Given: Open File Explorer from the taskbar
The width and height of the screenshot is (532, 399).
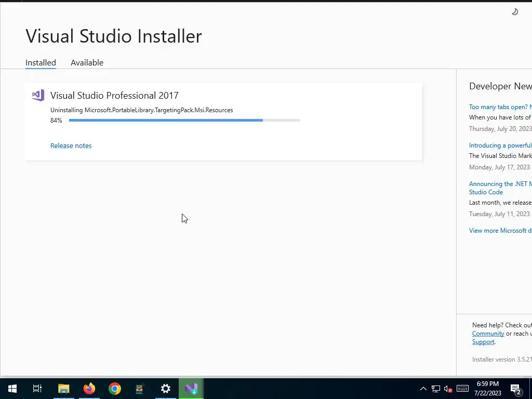Looking at the screenshot, I should pyautogui.click(x=63, y=389).
